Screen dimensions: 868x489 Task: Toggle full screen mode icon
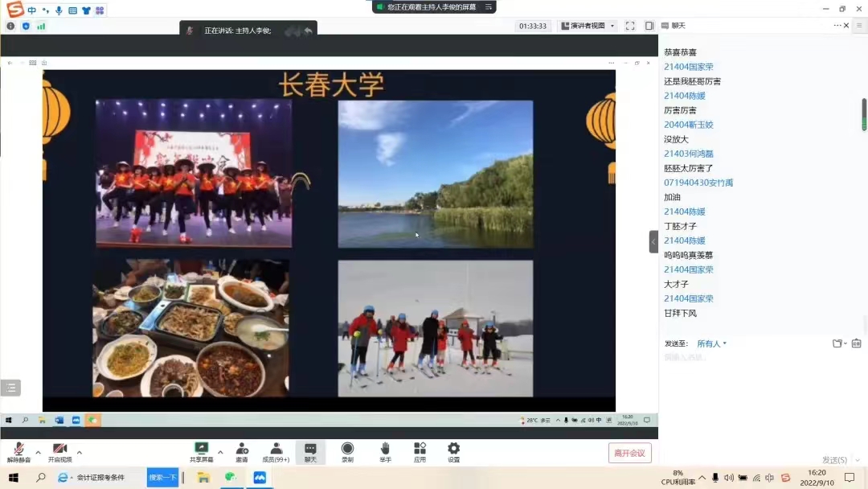pyautogui.click(x=630, y=26)
